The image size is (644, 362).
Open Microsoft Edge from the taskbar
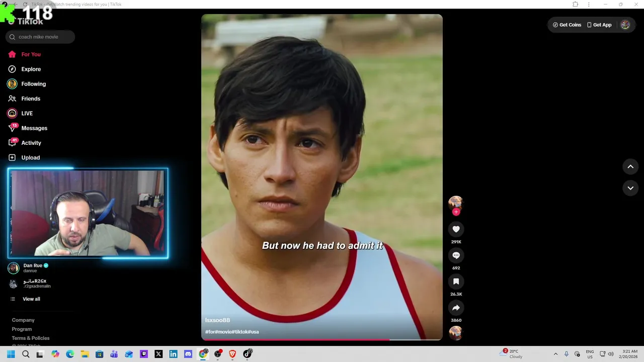[70, 354]
